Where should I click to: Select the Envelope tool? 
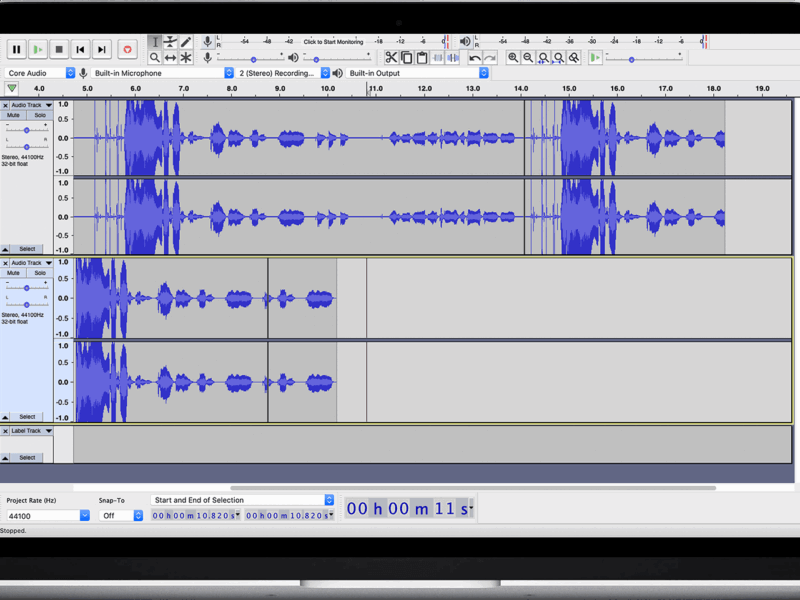tap(170, 42)
